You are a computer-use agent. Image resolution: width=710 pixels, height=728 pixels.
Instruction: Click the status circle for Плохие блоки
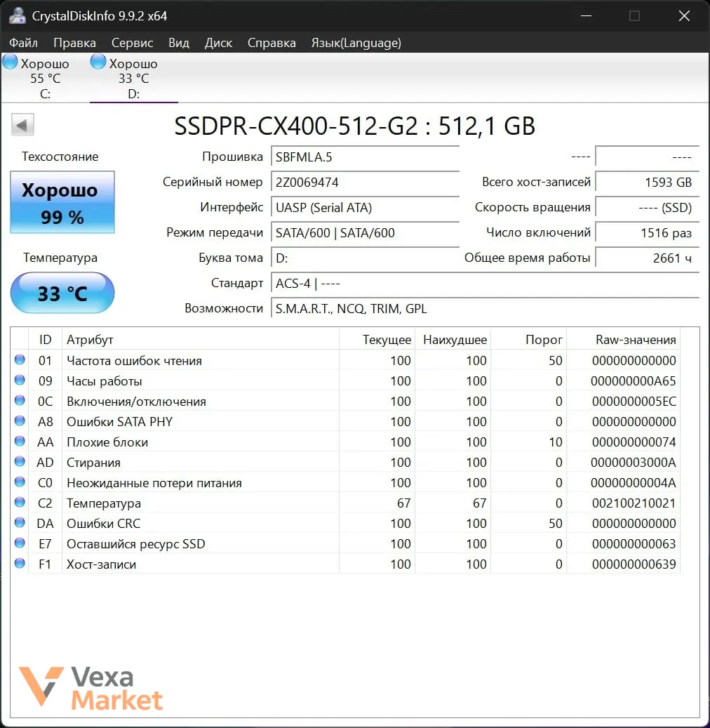[20, 441]
